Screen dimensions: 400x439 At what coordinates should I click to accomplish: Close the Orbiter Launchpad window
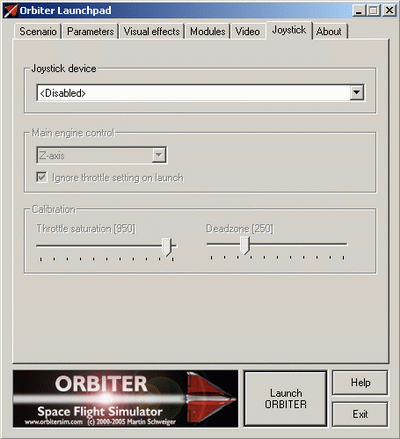pyautogui.click(x=389, y=11)
